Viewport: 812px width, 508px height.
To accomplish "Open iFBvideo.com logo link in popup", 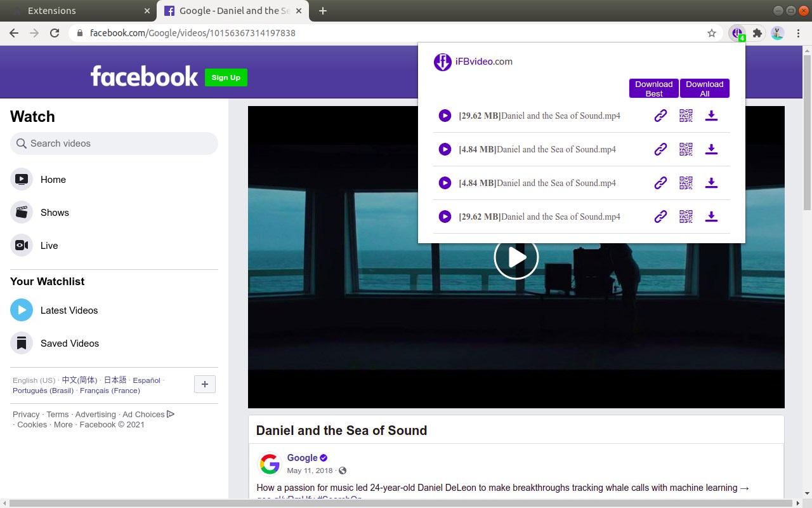I will (x=473, y=62).
